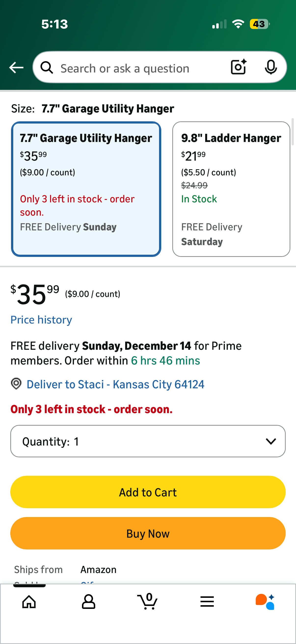Go to the Amazon home screen
The width and height of the screenshot is (296, 644).
point(29,602)
